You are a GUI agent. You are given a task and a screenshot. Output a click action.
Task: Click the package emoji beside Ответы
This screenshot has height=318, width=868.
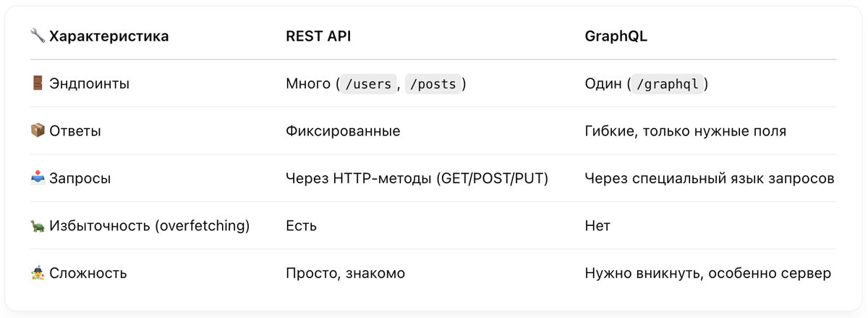[38, 131]
